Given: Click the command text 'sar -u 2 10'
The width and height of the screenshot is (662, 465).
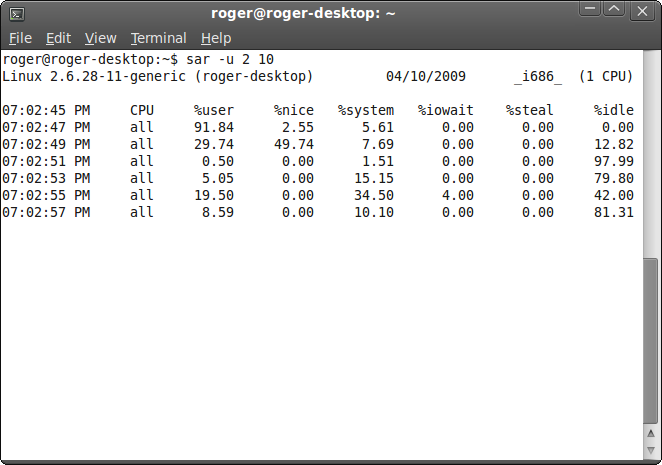Looking at the screenshot, I should click(230, 59).
